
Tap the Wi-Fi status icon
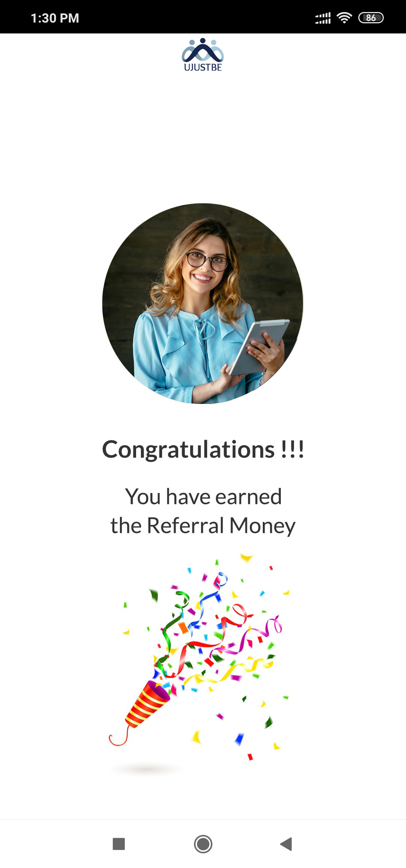(x=344, y=18)
